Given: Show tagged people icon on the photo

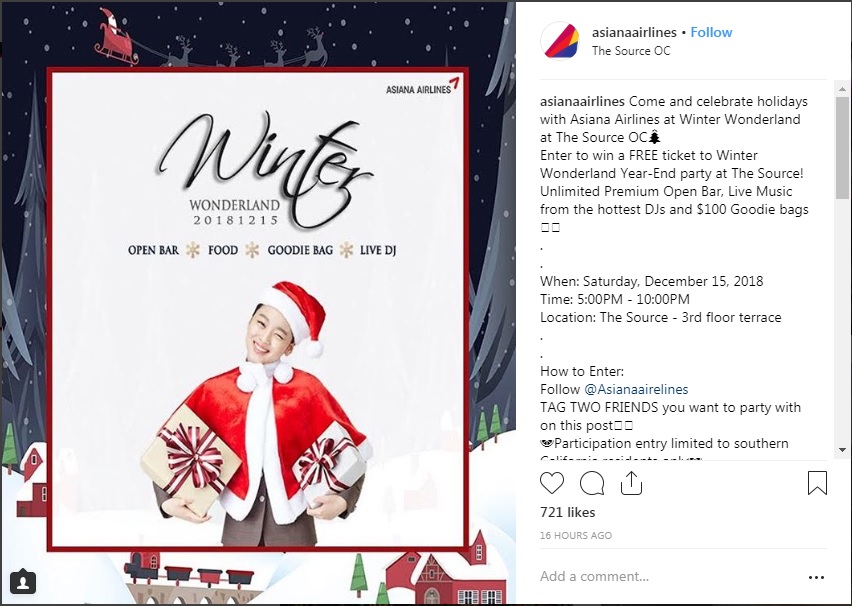Looking at the screenshot, I should [23, 582].
